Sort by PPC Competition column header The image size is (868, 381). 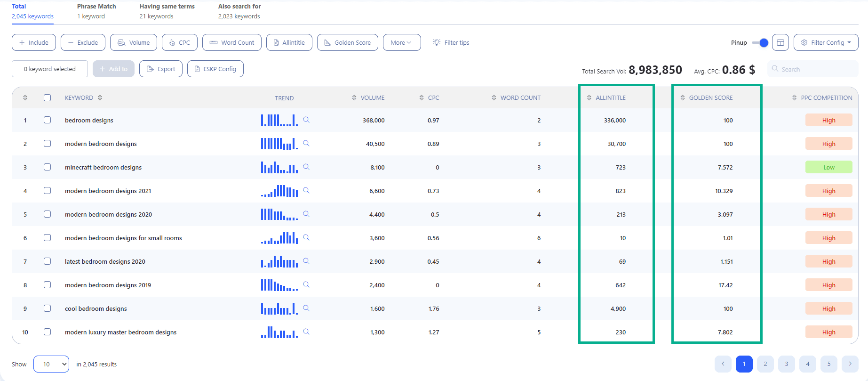click(x=795, y=97)
